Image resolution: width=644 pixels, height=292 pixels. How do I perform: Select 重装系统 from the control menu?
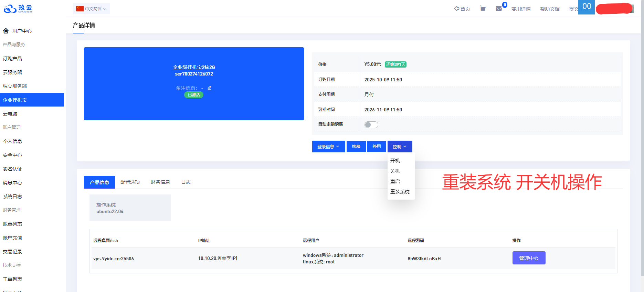pos(400,192)
